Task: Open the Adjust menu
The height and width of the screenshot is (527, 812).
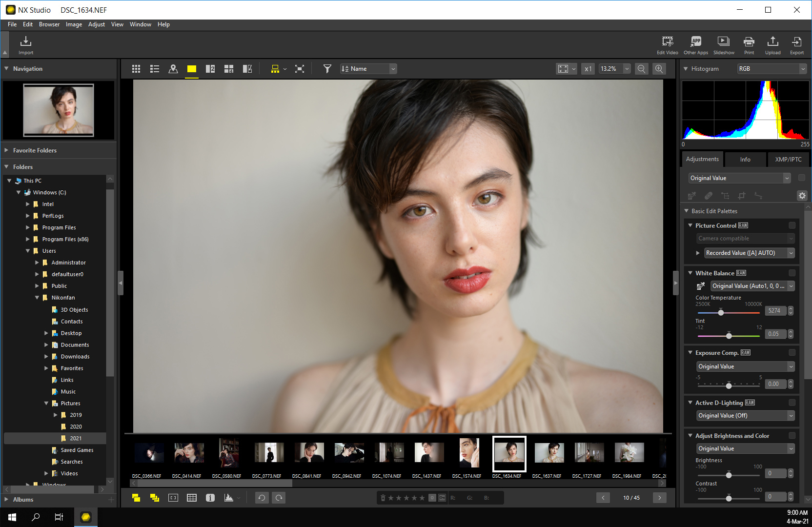Action: point(97,24)
